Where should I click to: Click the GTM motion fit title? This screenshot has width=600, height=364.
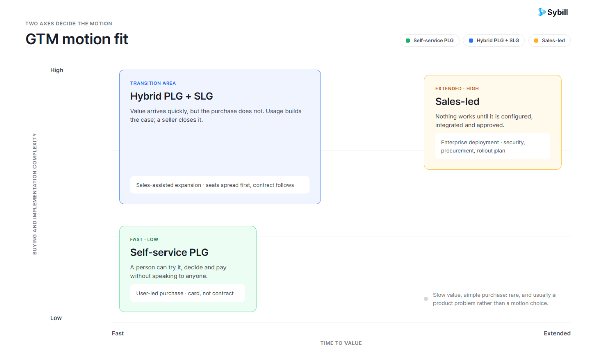click(77, 39)
